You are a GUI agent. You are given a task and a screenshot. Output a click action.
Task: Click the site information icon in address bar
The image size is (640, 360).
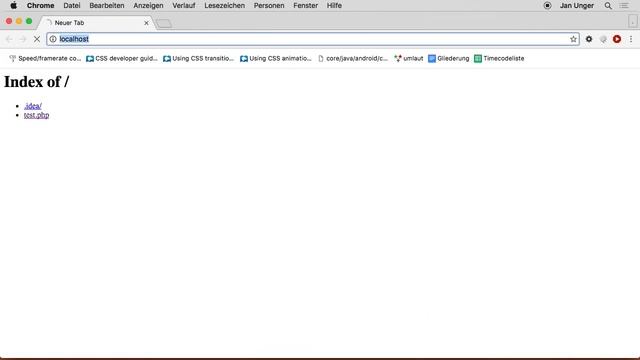point(53,39)
